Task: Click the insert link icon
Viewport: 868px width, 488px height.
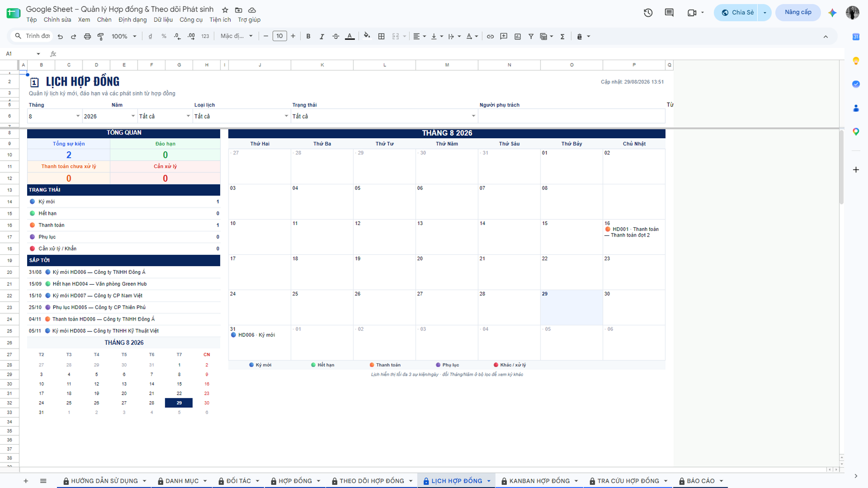Action: pos(490,36)
